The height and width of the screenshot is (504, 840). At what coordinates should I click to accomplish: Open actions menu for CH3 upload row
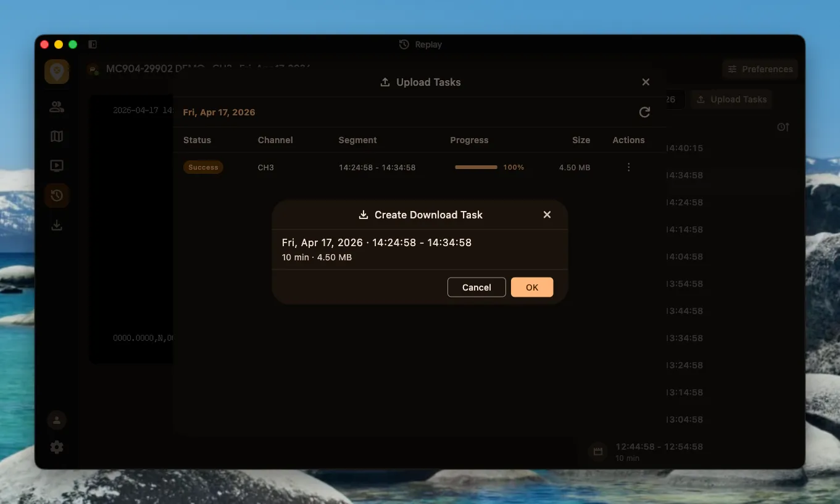point(628,167)
